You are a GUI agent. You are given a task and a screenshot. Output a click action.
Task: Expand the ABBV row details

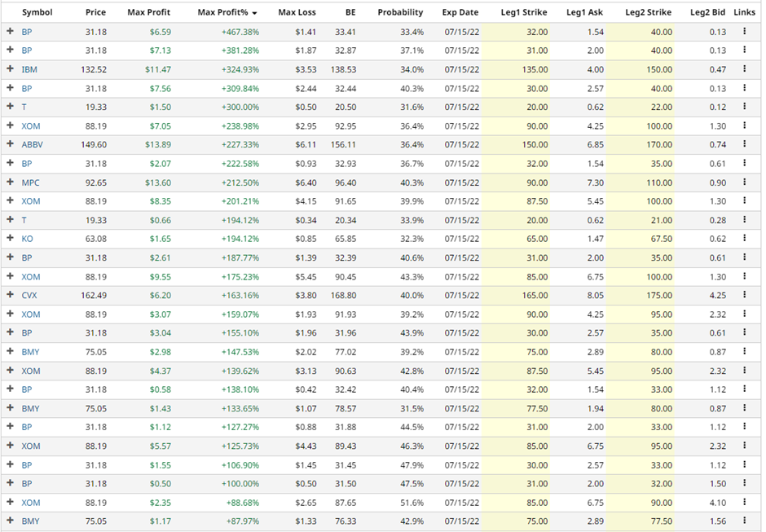[10, 145]
